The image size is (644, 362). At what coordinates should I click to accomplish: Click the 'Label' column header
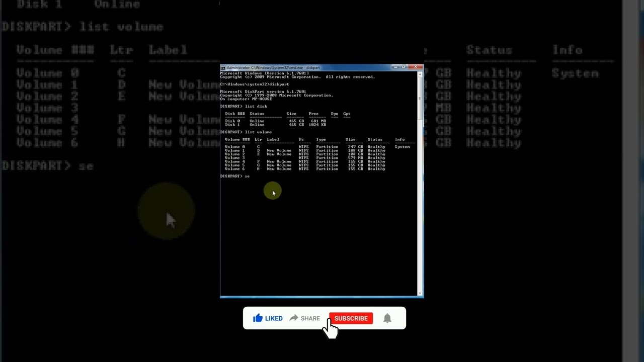(273, 139)
